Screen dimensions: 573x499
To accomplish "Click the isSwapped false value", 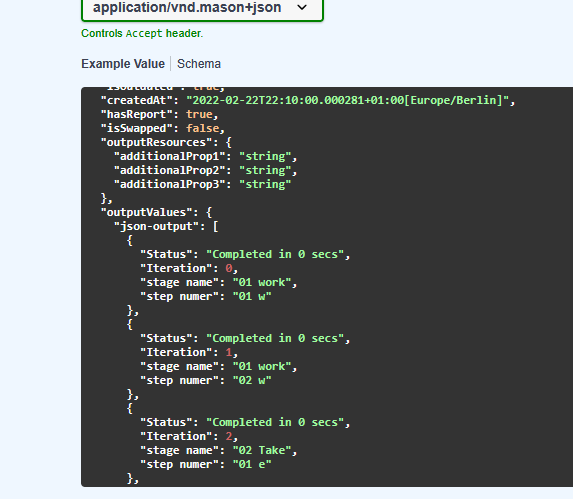I will click(203, 128).
